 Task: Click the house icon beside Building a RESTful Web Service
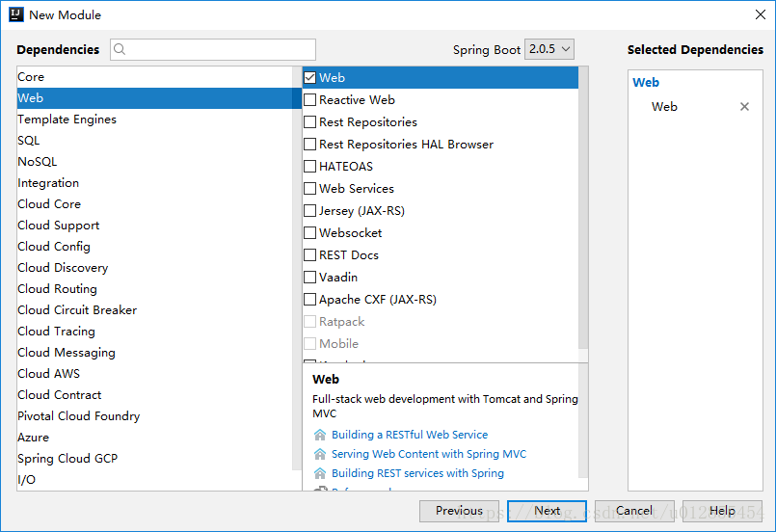point(320,435)
